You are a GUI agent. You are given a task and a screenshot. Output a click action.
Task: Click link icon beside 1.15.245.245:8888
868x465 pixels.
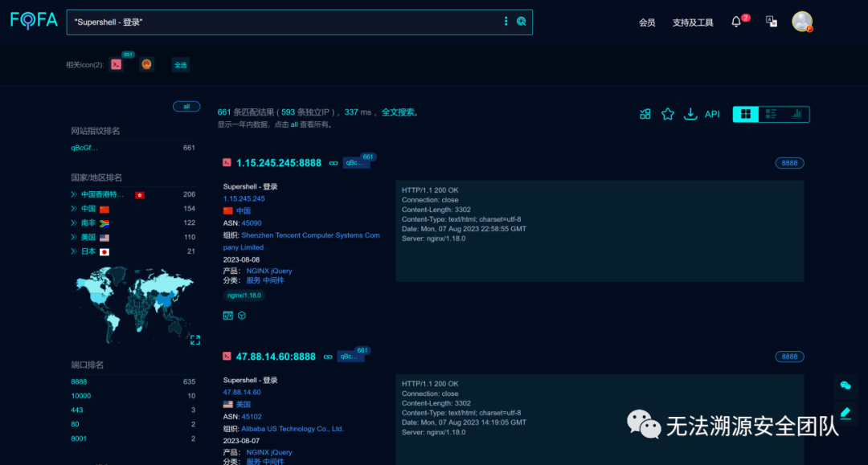click(334, 163)
